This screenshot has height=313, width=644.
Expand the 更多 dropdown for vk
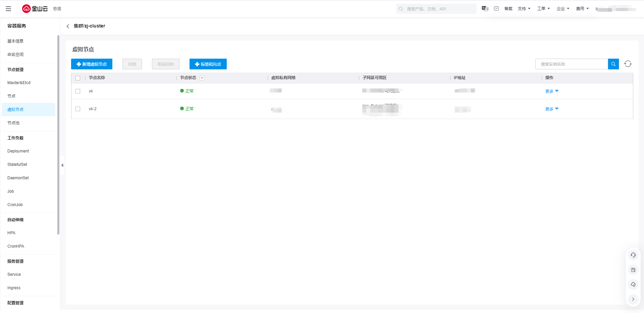(552, 91)
